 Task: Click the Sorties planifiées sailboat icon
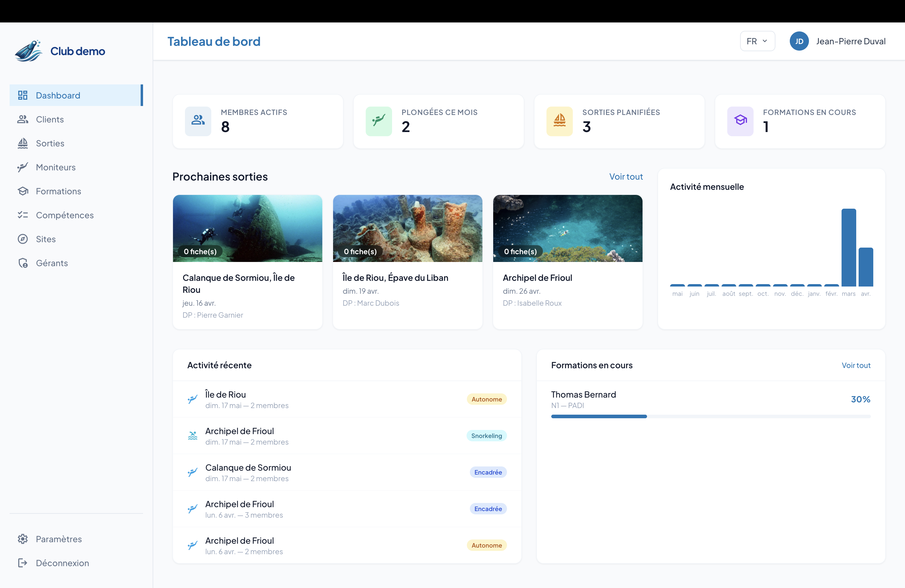point(559,121)
